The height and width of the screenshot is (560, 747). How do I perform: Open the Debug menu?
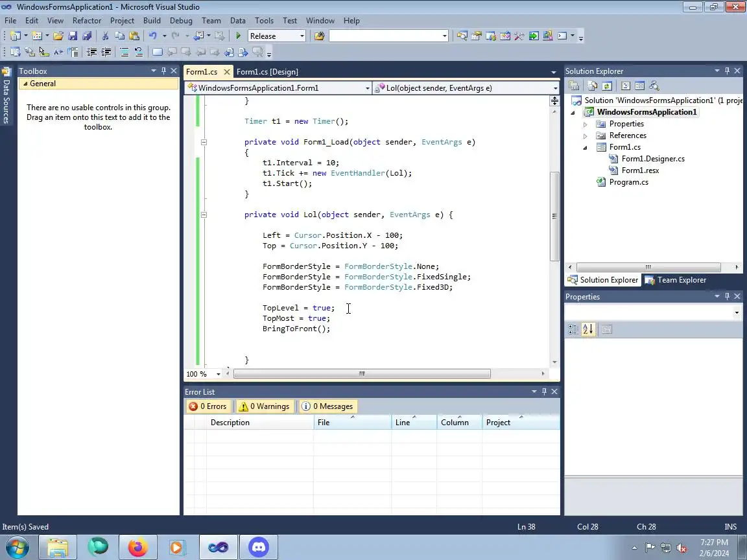(x=181, y=21)
